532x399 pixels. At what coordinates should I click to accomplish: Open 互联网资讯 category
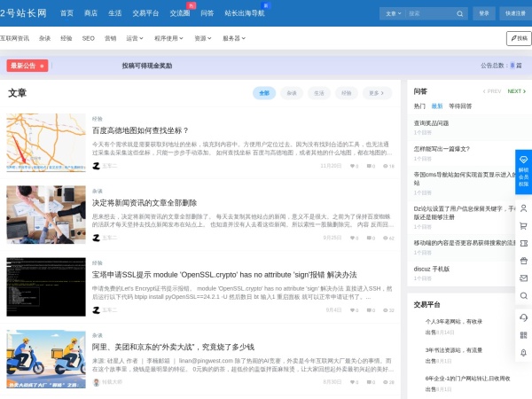(14, 38)
